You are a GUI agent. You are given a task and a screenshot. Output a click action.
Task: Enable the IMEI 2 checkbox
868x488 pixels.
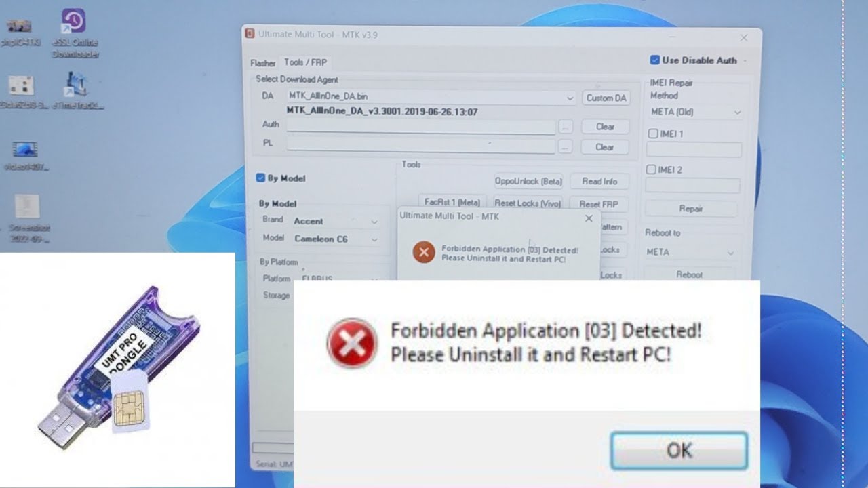click(651, 169)
